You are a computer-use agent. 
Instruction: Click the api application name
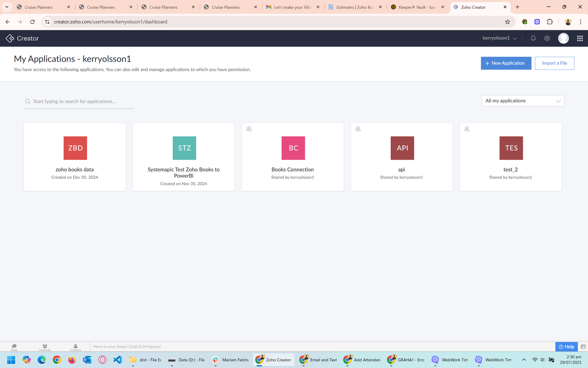point(402,170)
